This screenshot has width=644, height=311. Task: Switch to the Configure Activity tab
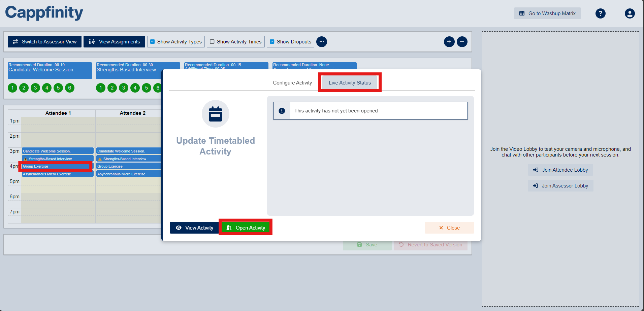click(292, 83)
